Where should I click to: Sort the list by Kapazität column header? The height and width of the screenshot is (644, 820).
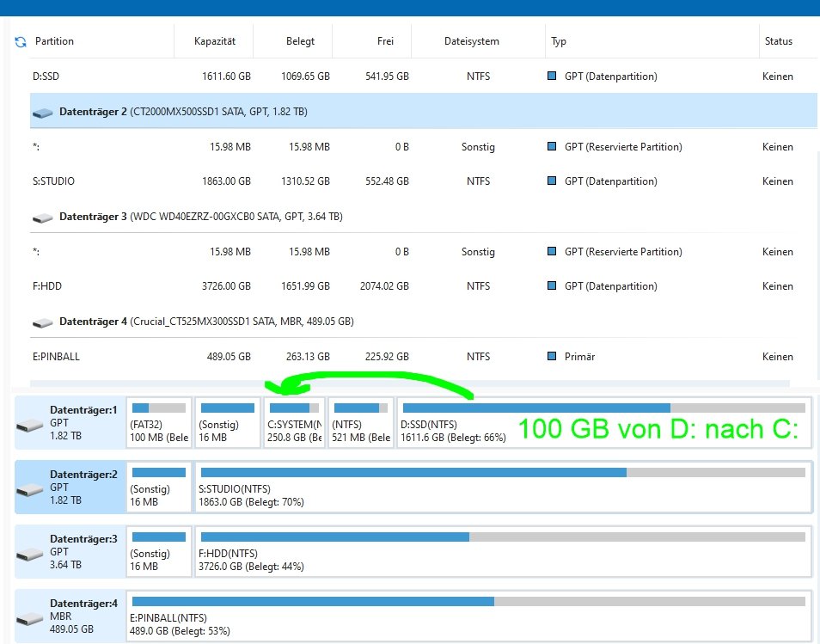click(x=214, y=41)
